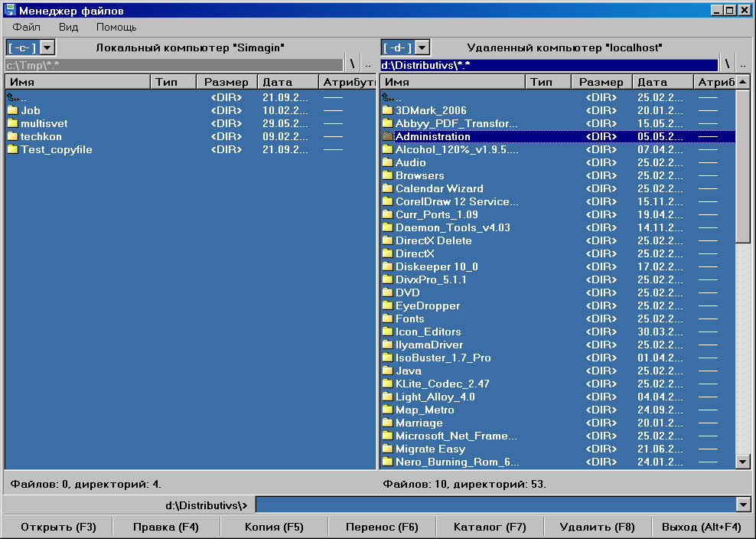The width and height of the screenshot is (756, 539).
Task: Click the Job folder icon
Action: tap(13, 110)
